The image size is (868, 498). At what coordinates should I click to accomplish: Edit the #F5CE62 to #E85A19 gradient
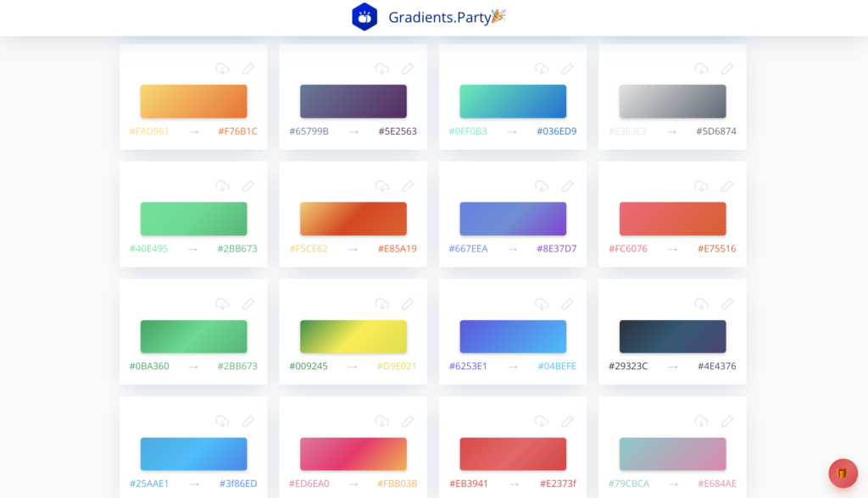(x=408, y=185)
